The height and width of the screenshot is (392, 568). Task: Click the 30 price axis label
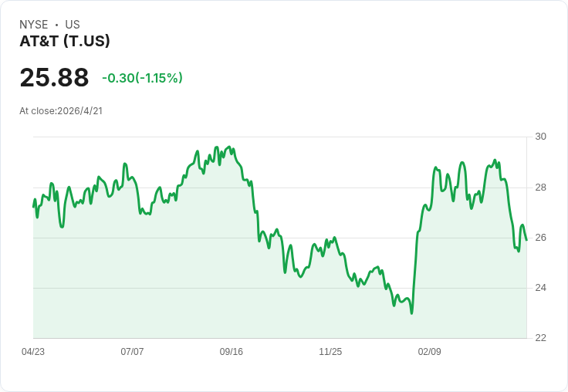(541, 137)
